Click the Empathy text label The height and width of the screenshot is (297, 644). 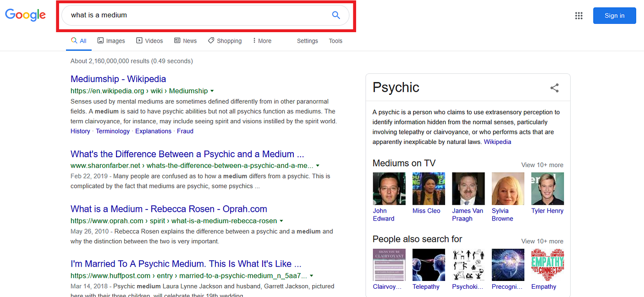pyautogui.click(x=544, y=287)
